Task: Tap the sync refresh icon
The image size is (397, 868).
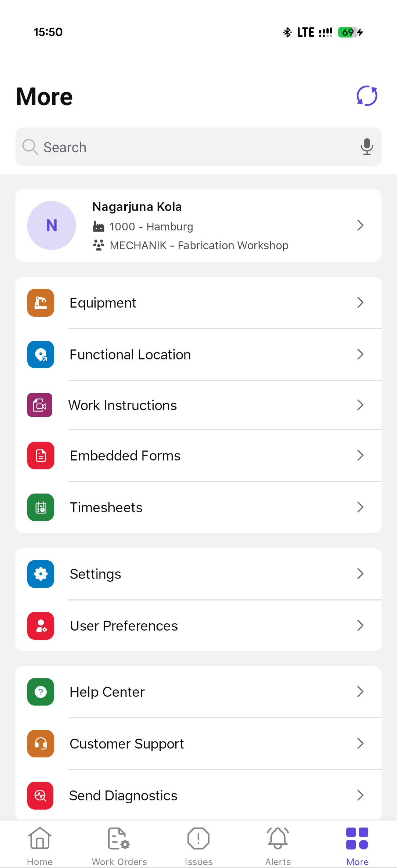Action: pos(367,96)
